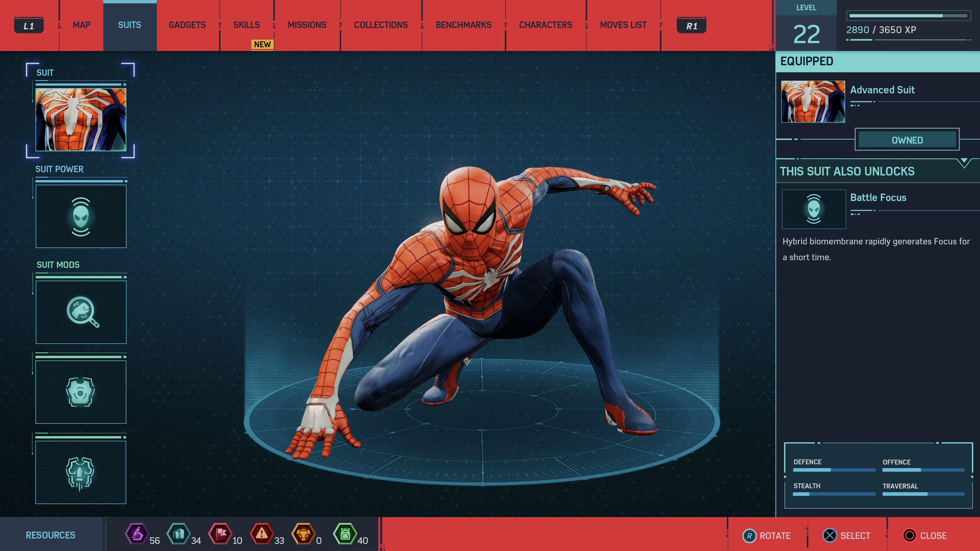Viewport: 980px width, 551px height.
Task: Select the Suits tab
Action: click(x=130, y=25)
